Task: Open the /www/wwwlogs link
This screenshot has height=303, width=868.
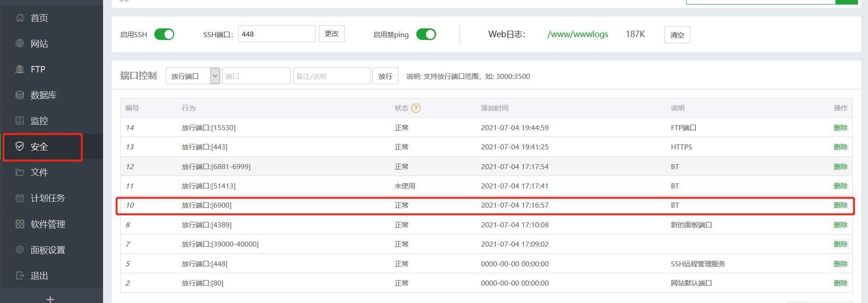Action: click(578, 34)
